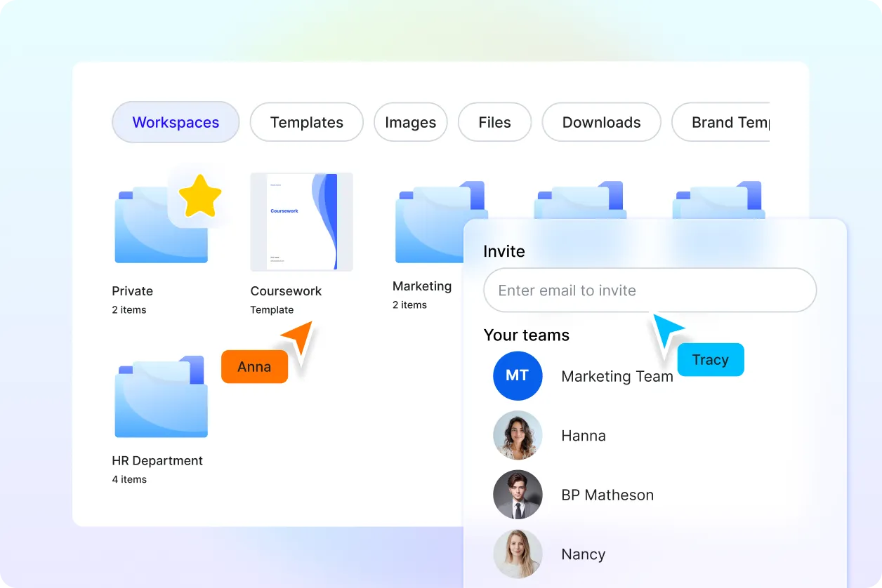The width and height of the screenshot is (882, 588).
Task: Click the '2 items' text under Marketing
Action: tap(409, 305)
